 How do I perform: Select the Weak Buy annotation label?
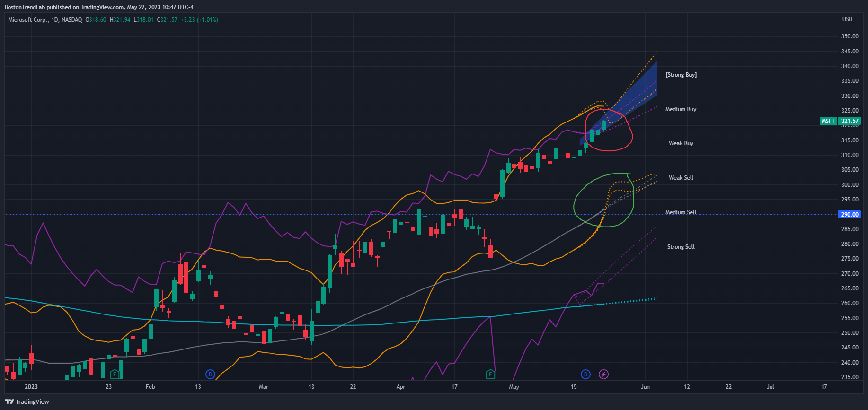click(681, 143)
